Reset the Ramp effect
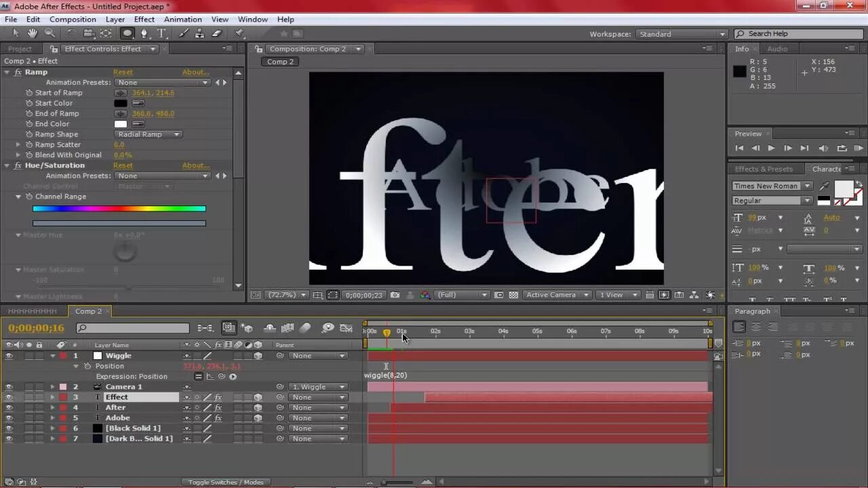This screenshot has height=488, width=868. tap(123, 72)
